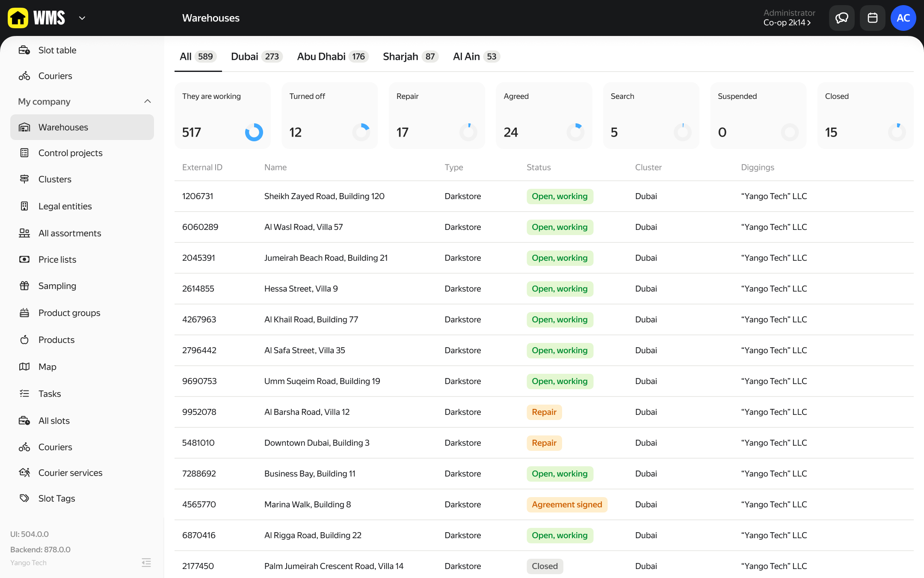The image size is (924, 578).
Task: Open the calendar icon in header
Action: point(872,18)
